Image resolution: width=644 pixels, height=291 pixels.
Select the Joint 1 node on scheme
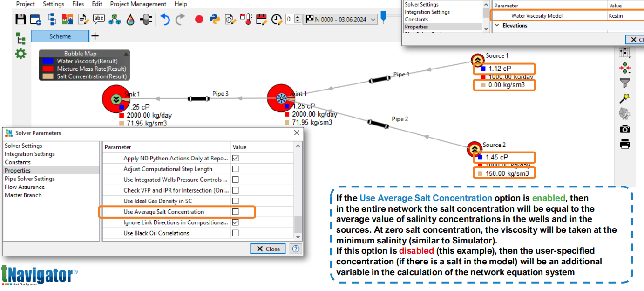point(281,98)
